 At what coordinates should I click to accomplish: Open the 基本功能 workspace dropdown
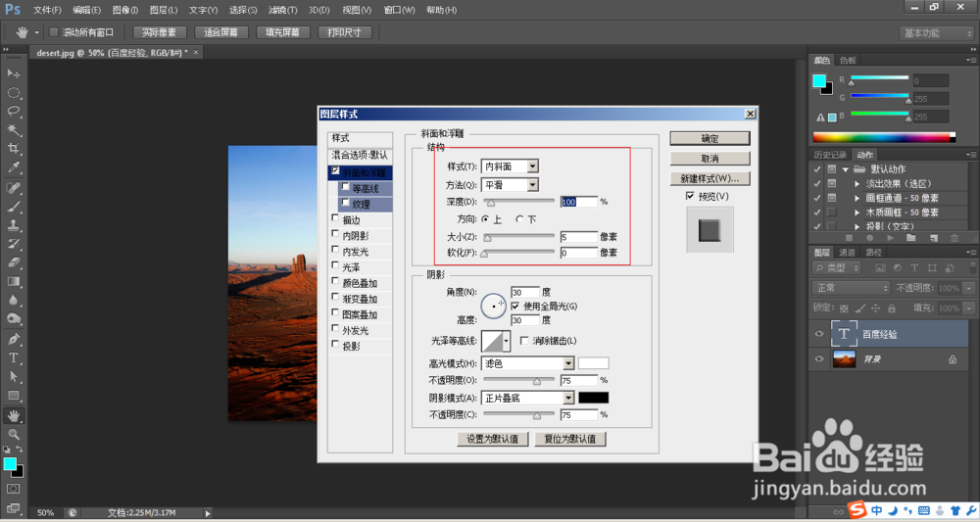(x=936, y=33)
